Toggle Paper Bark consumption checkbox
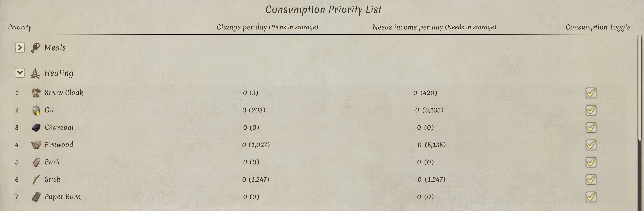Image resolution: width=644 pixels, height=211 pixels. (x=591, y=197)
